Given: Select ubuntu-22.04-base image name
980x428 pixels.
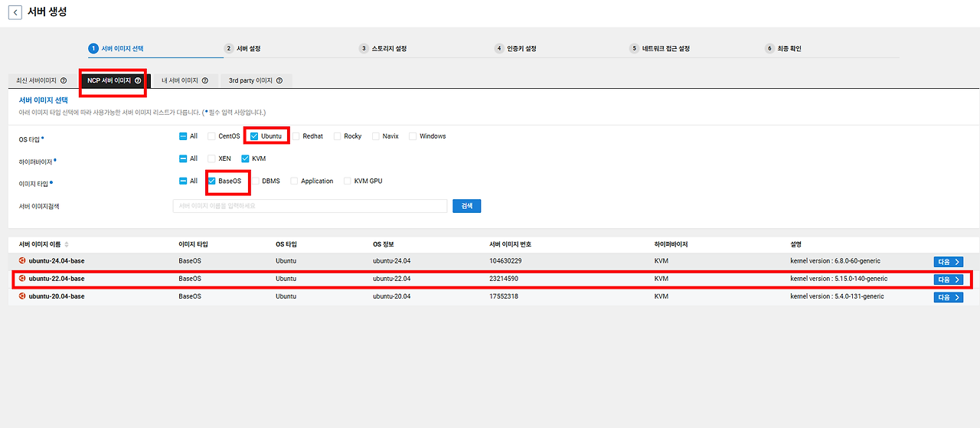Looking at the screenshot, I should coord(57,279).
